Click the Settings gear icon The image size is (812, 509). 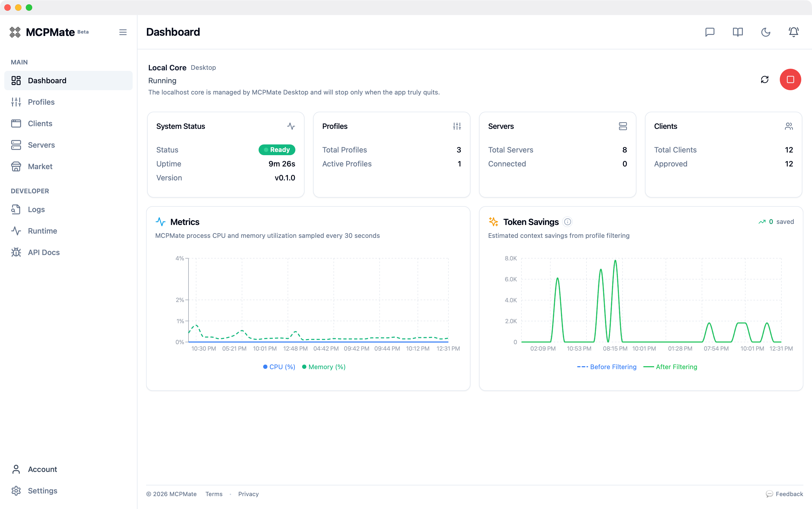tap(16, 491)
